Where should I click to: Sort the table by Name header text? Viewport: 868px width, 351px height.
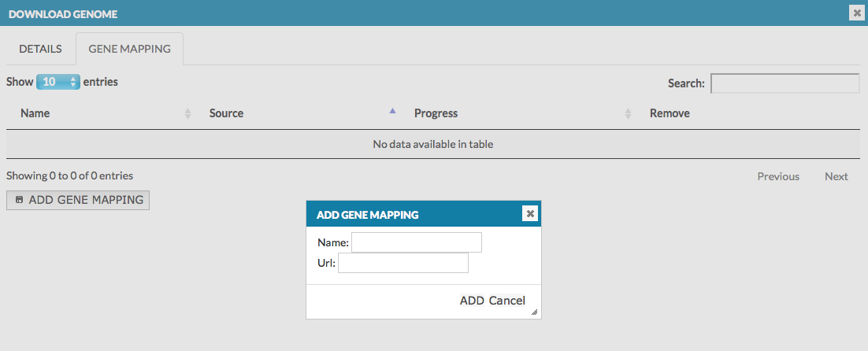click(35, 113)
